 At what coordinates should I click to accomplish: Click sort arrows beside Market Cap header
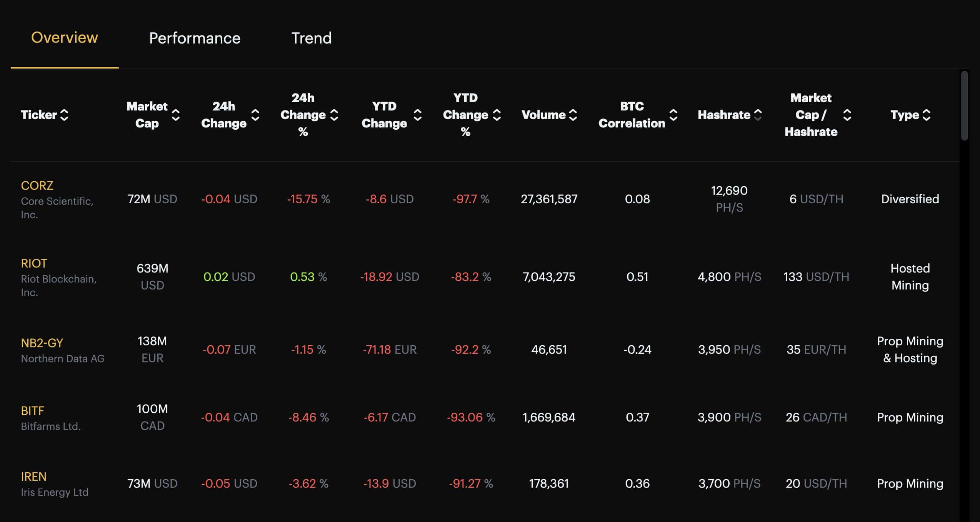coord(175,115)
